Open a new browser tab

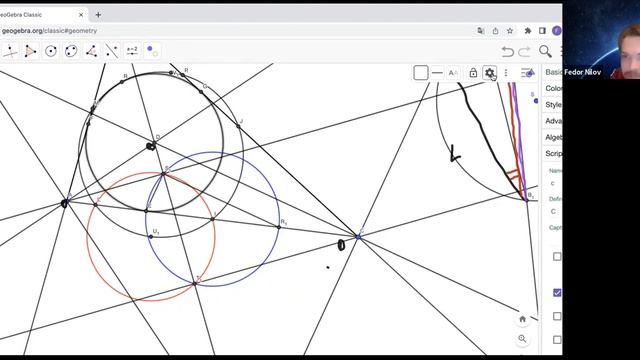98,15
